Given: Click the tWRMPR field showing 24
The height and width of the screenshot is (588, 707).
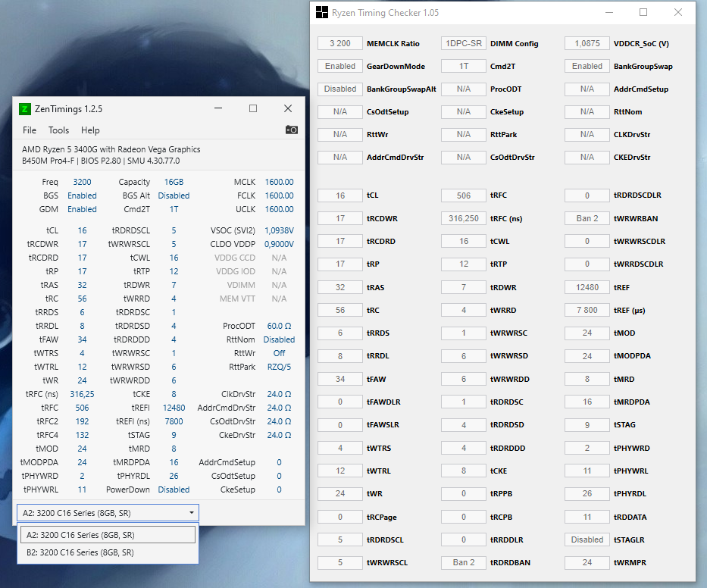Looking at the screenshot, I should (x=587, y=562).
